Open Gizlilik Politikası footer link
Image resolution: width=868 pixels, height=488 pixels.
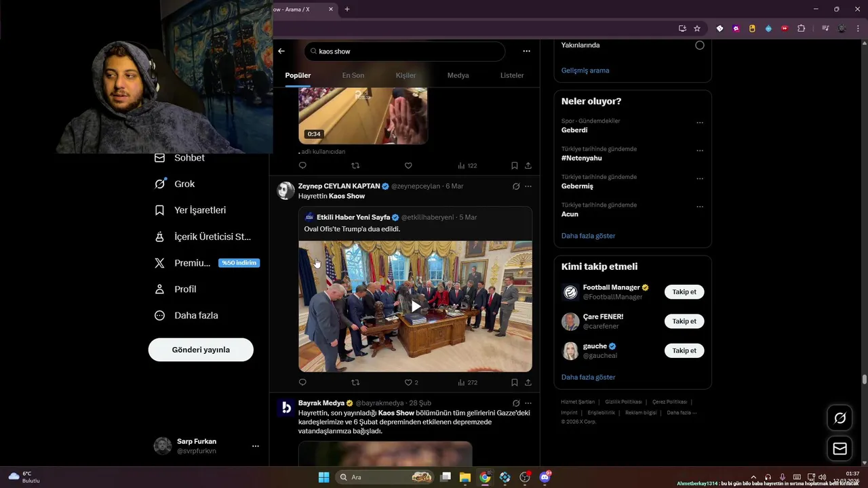(623, 402)
